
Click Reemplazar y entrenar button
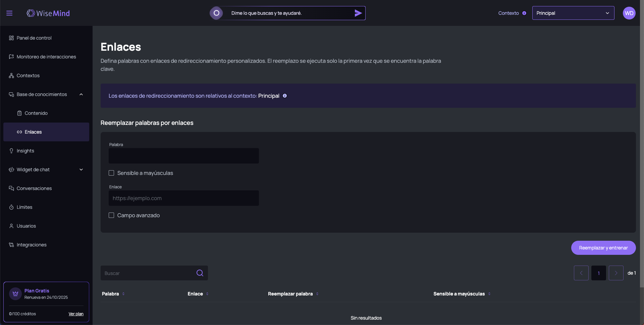(x=603, y=248)
